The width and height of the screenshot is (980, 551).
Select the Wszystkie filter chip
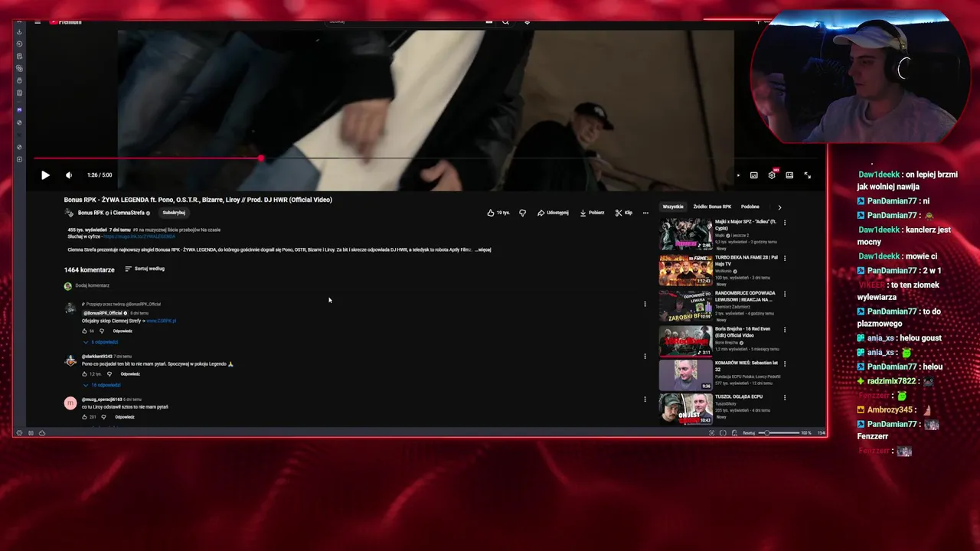[673, 207]
